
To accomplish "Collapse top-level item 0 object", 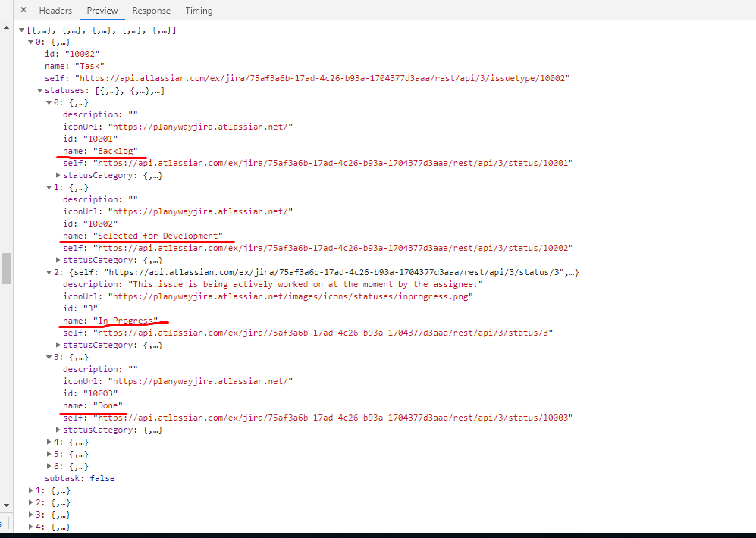I will (30, 42).
